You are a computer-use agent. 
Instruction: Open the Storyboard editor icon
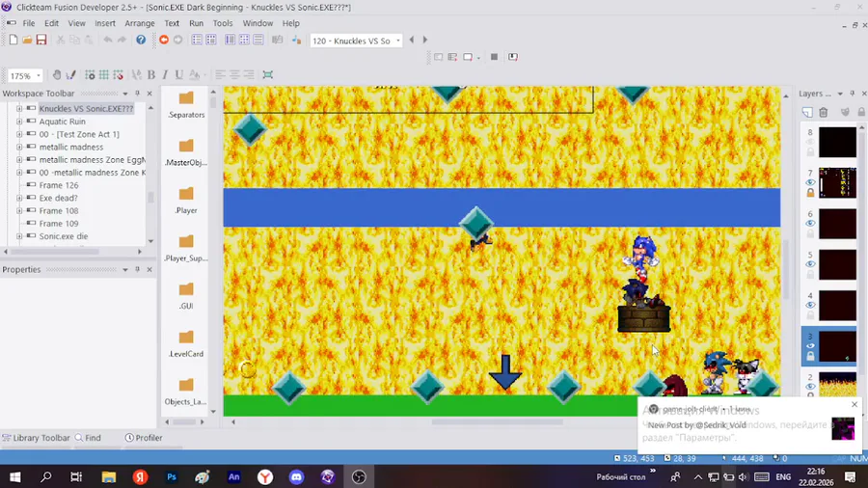pos(197,40)
